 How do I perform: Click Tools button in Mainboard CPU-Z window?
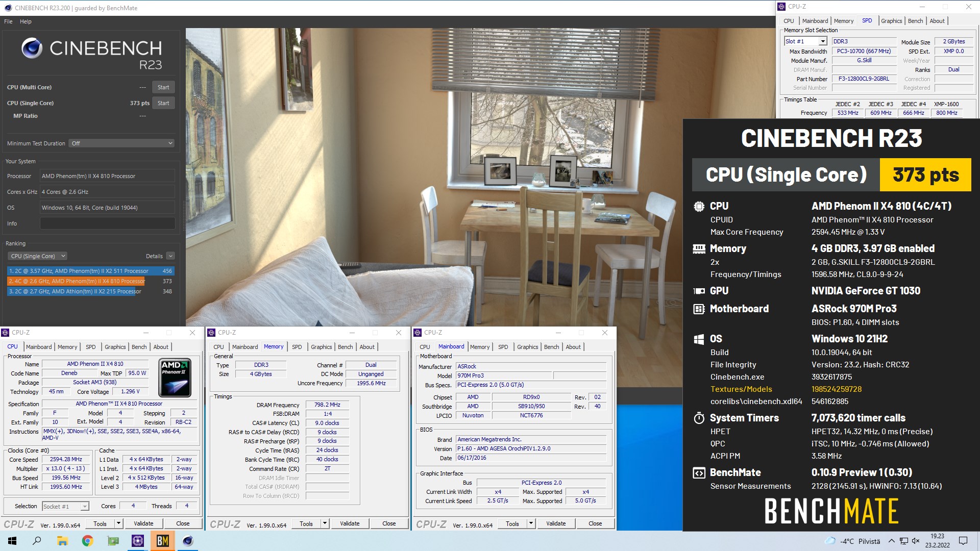coord(512,523)
